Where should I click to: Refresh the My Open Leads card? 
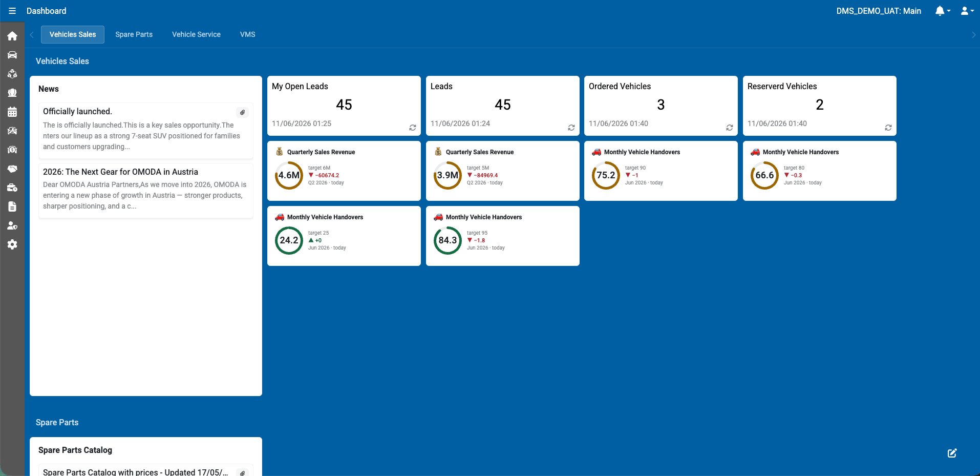click(413, 128)
